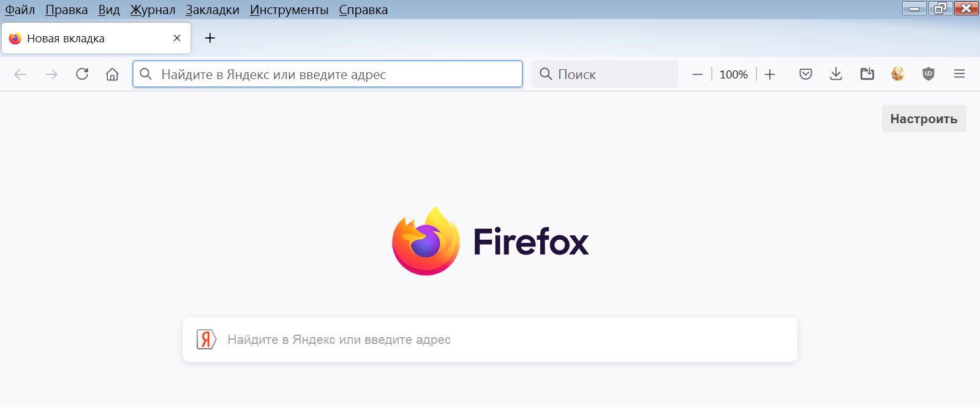Click the profile avatar extension icon

pyautogui.click(x=898, y=74)
